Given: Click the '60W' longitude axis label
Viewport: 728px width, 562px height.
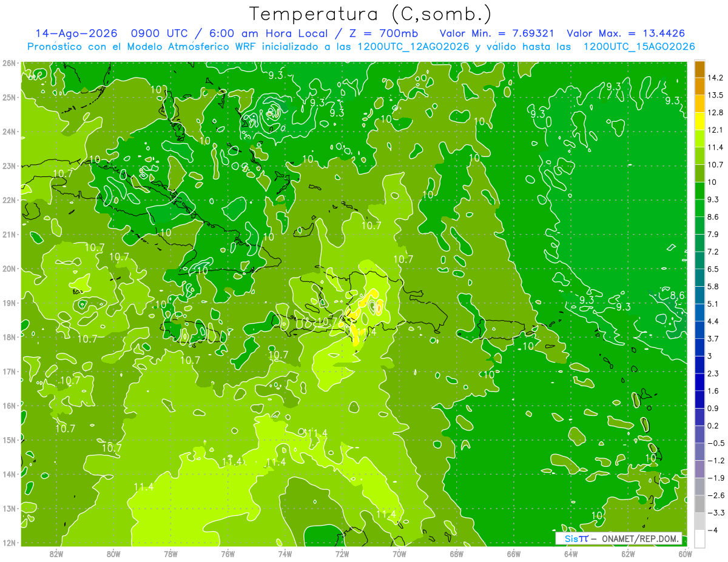Looking at the screenshot, I should point(686,554).
